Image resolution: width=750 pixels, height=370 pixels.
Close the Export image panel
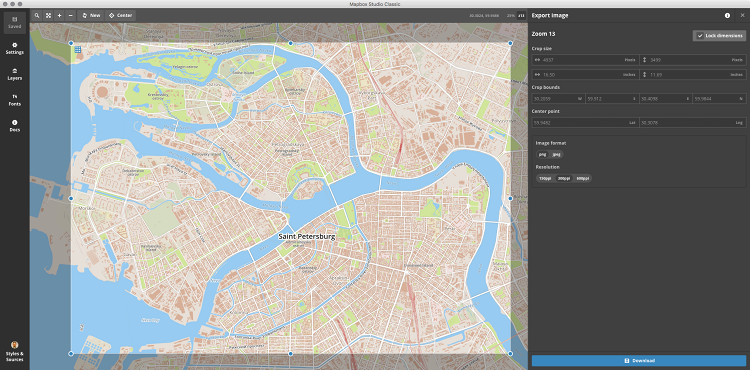coord(742,15)
